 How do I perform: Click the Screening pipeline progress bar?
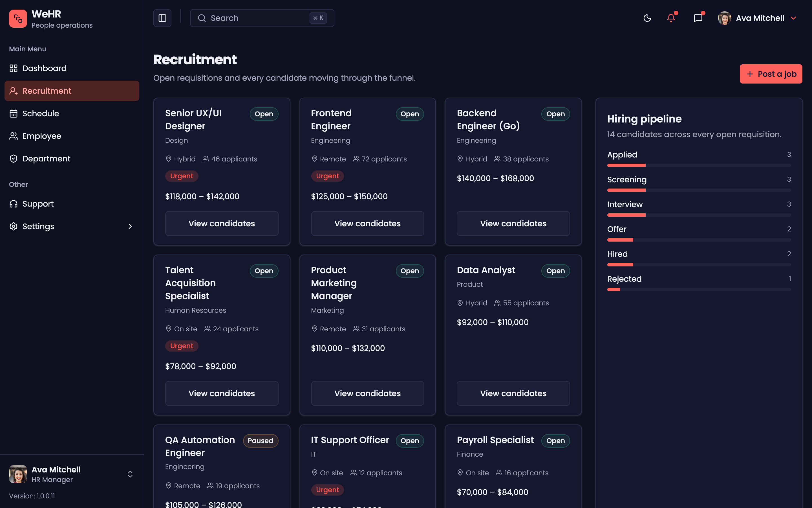click(699, 190)
